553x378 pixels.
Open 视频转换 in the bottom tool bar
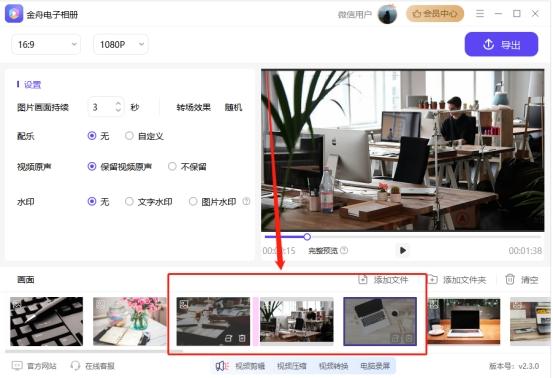tap(333, 366)
